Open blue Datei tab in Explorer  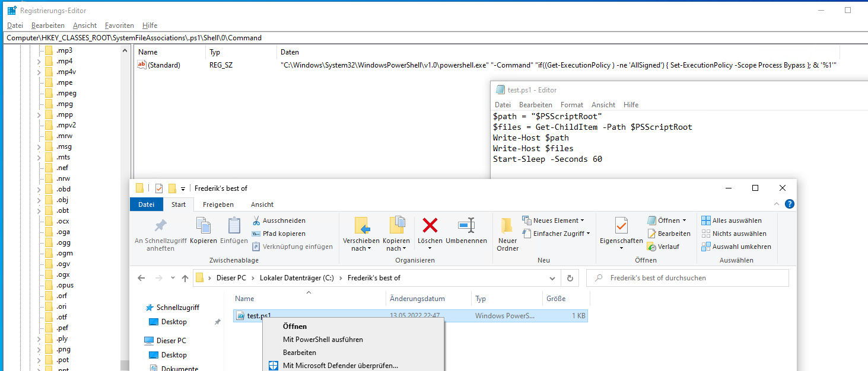pos(146,204)
